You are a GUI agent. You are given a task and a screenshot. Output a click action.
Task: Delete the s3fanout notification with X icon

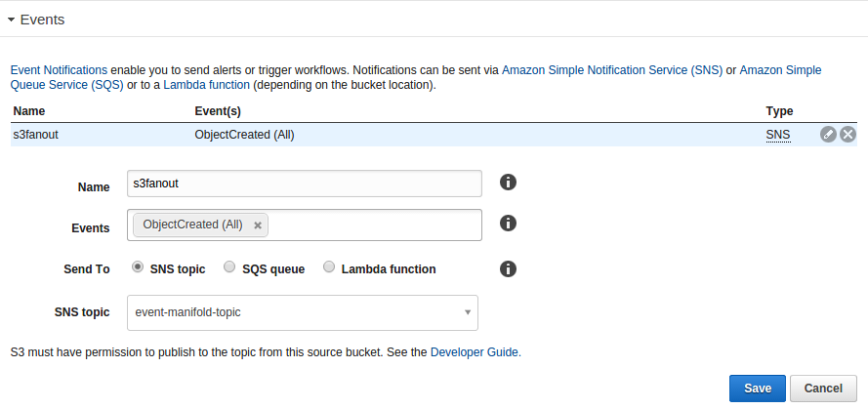click(848, 135)
